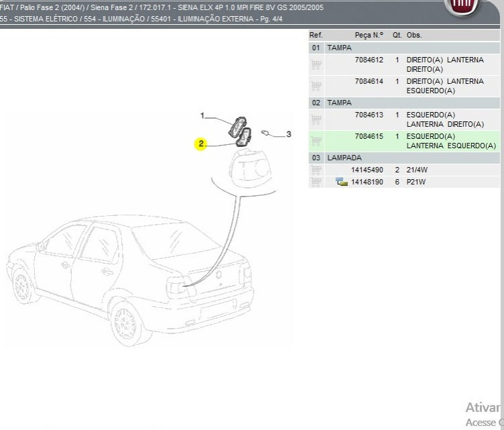Add lamp 14148190 to cart

316,182
